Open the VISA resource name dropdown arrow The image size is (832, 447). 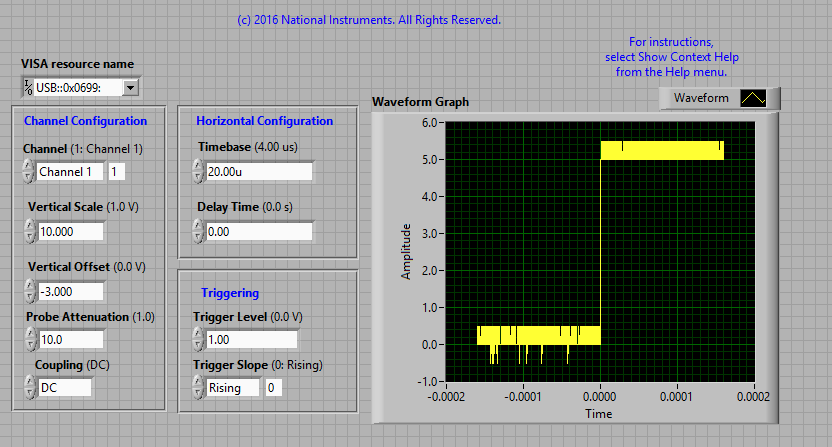[130, 88]
